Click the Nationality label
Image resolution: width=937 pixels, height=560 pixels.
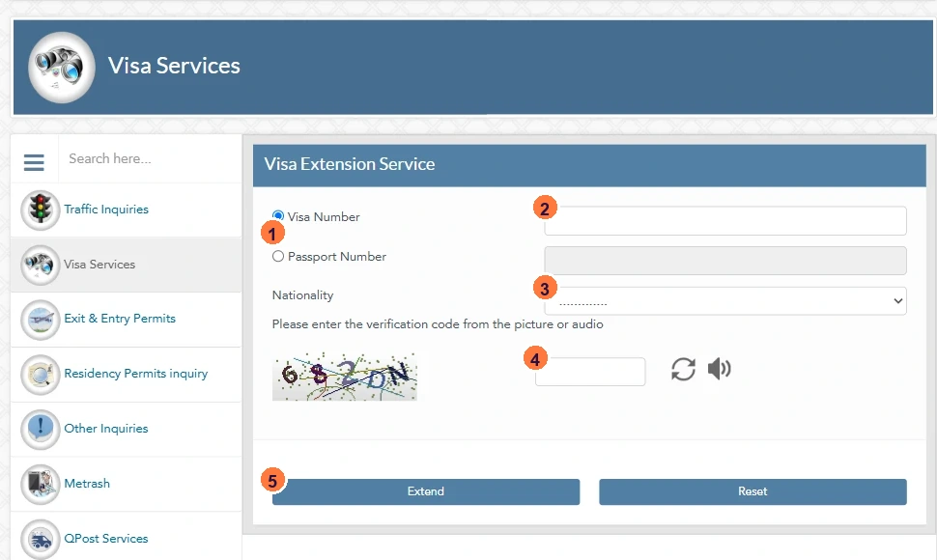click(303, 294)
